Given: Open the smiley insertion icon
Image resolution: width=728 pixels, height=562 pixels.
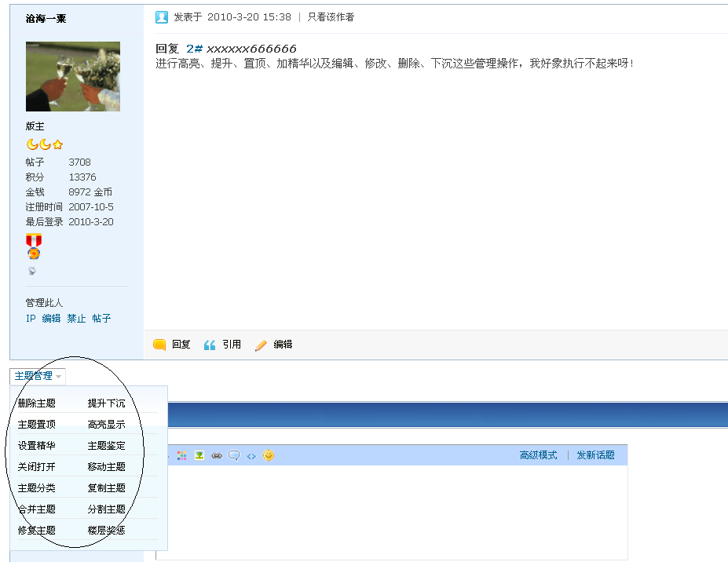Looking at the screenshot, I should (x=269, y=455).
